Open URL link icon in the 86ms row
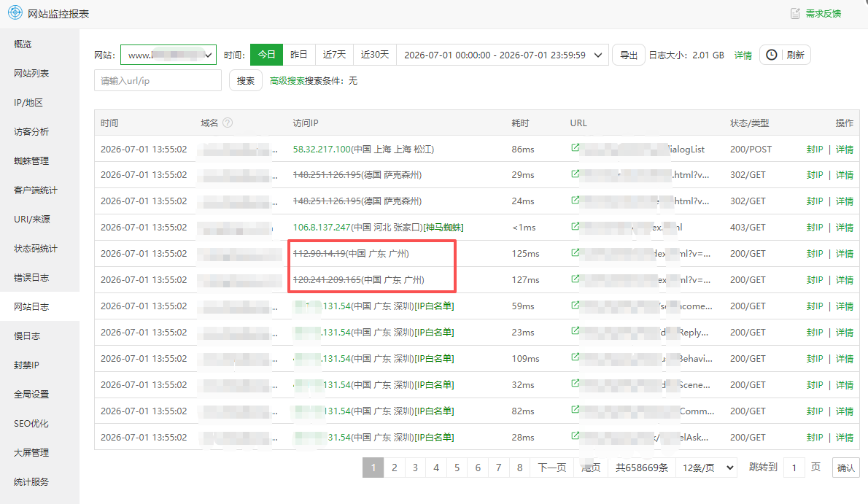This screenshot has width=868, height=504. 576,148
